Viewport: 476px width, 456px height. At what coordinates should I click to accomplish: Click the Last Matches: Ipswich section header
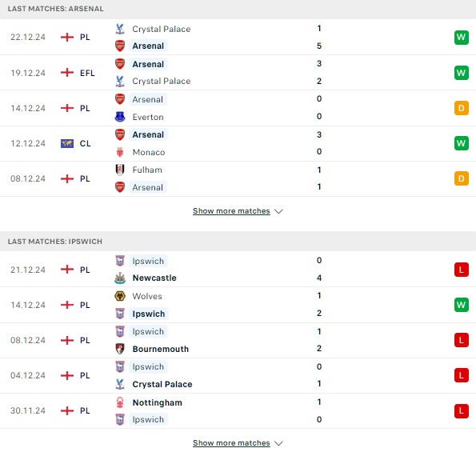click(238, 242)
